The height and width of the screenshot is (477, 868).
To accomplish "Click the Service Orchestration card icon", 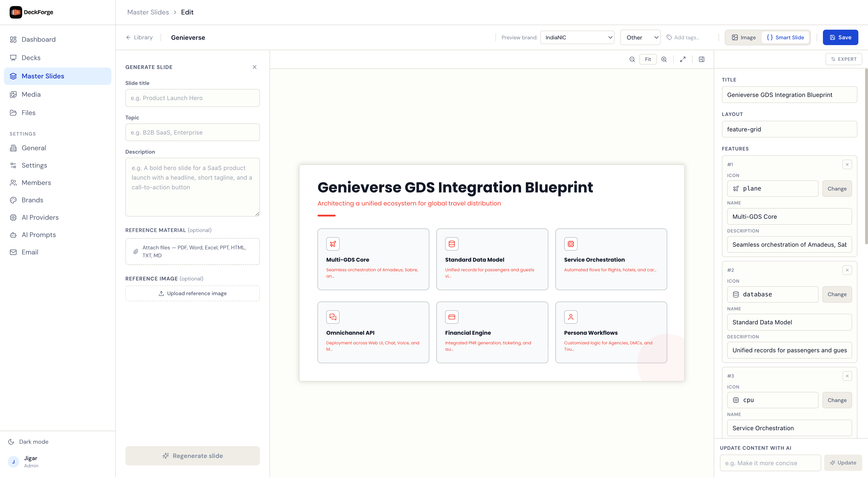I will pos(570,244).
